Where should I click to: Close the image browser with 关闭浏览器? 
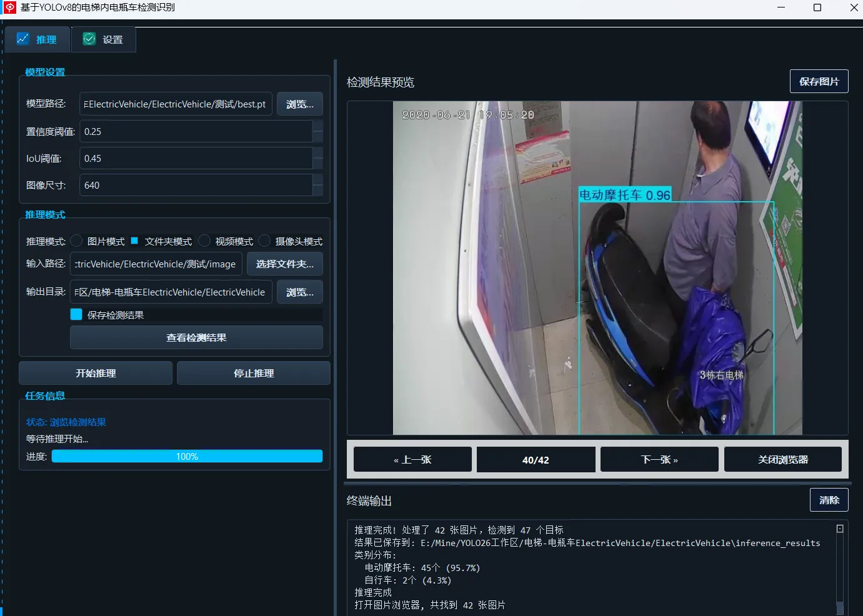(783, 459)
